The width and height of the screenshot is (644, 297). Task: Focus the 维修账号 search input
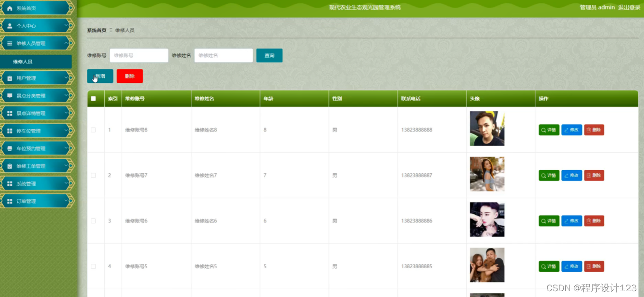point(139,55)
